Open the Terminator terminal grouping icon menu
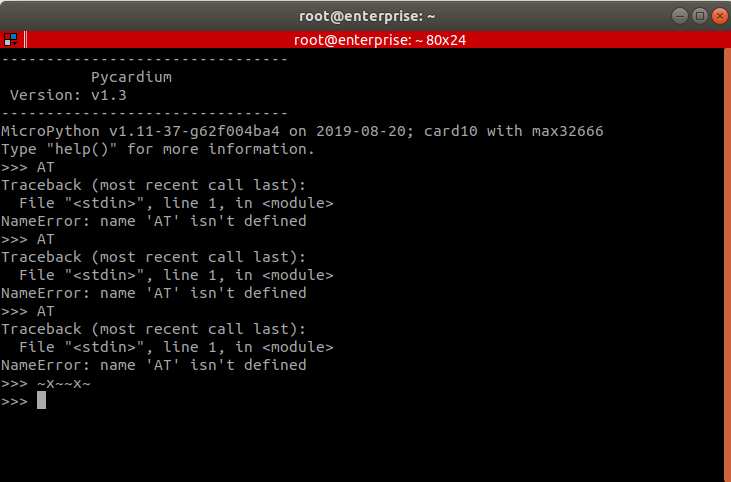 [10, 41]
